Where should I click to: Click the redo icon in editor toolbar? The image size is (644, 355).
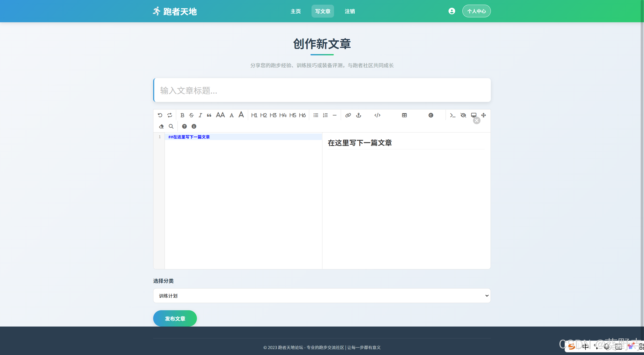[x=169, y=115]
